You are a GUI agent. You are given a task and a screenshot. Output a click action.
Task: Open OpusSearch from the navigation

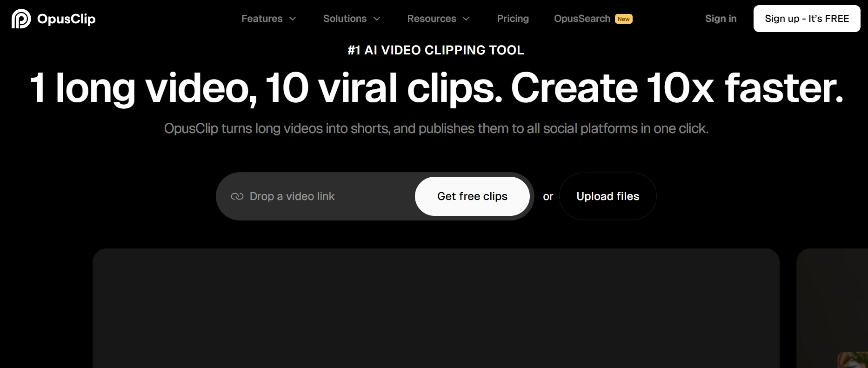pos(582,19)
